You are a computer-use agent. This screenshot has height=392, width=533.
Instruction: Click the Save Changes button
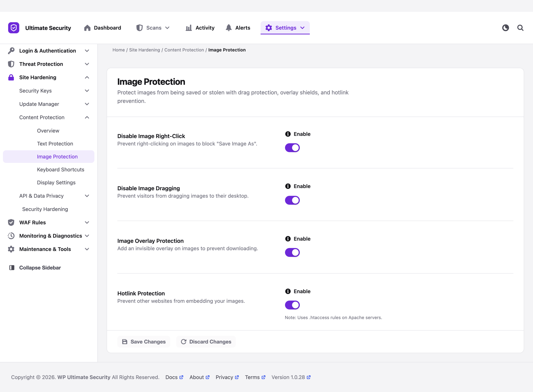(144, 342)
